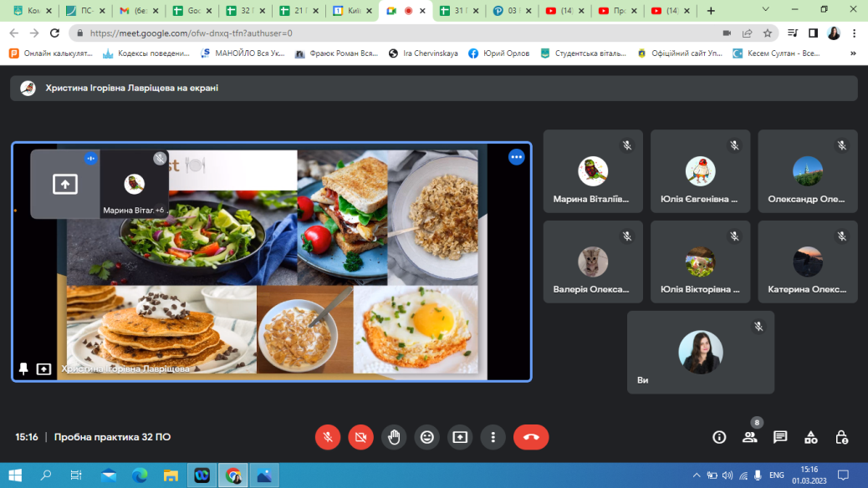Open the Ira Chervinskaya bookmark
This screenshot has height=488, width=868.
[424, 53]
